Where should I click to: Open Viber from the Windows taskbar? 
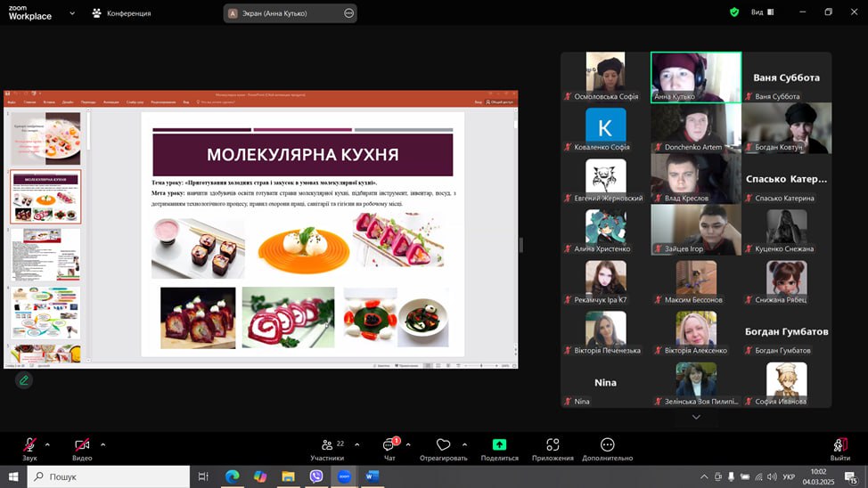coord(315,476)
